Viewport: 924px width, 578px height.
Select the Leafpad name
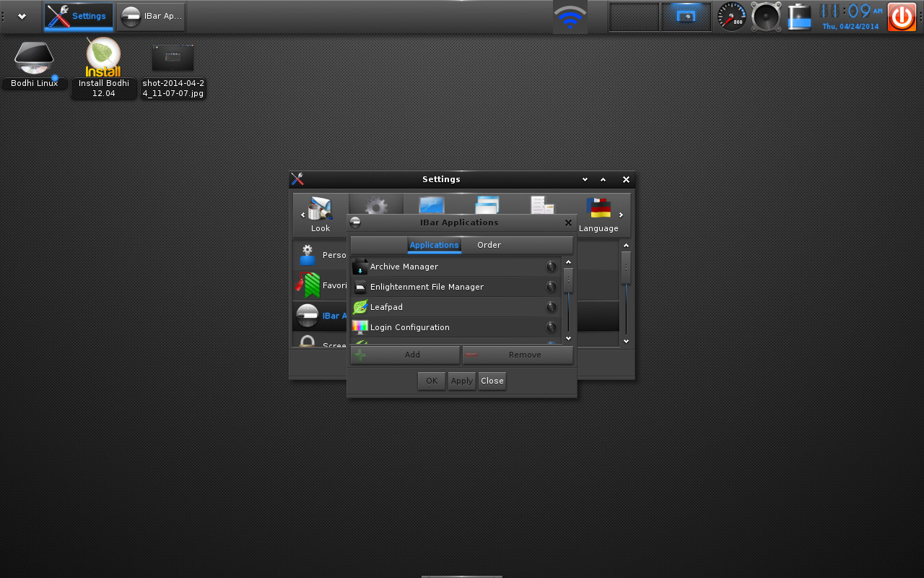(386, 307)
